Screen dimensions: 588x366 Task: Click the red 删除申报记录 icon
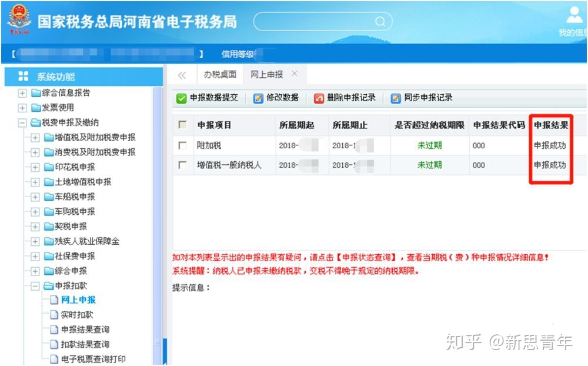click(x=319, y=98)
